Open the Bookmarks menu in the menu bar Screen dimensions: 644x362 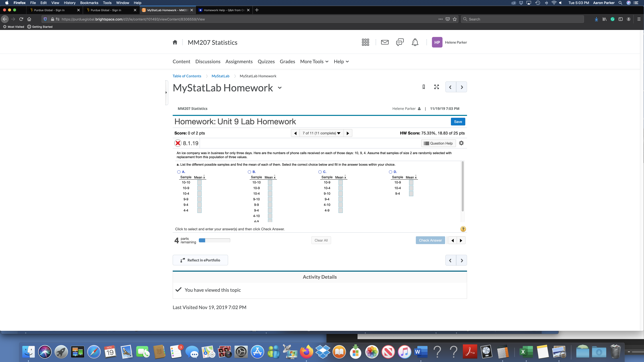pos(89,3)
